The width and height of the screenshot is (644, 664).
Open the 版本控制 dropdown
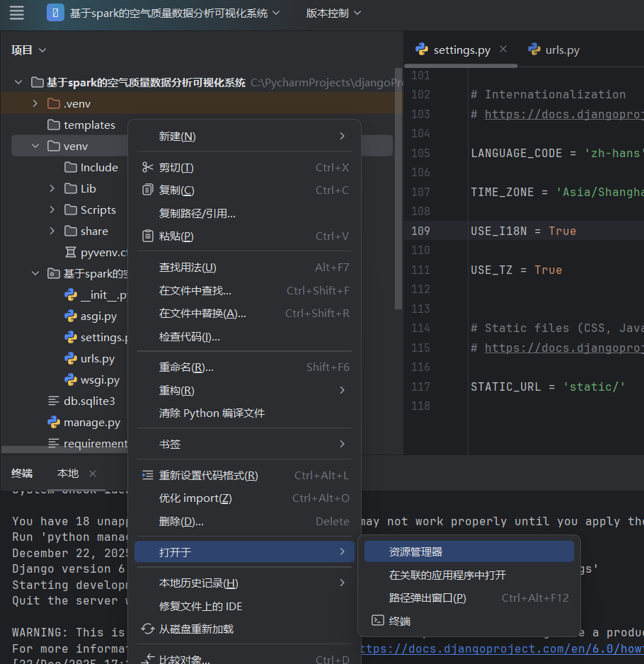(333, 13)
